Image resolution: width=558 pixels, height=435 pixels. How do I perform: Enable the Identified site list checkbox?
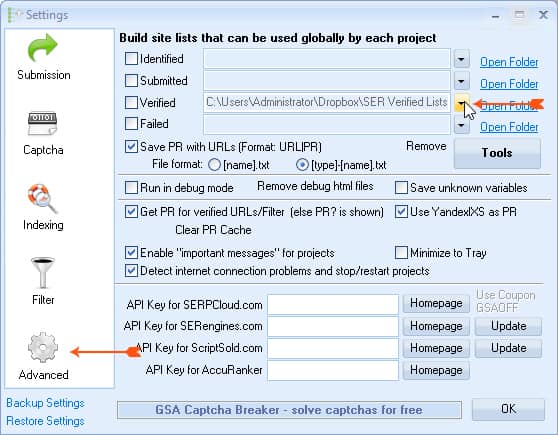(131, 59)
